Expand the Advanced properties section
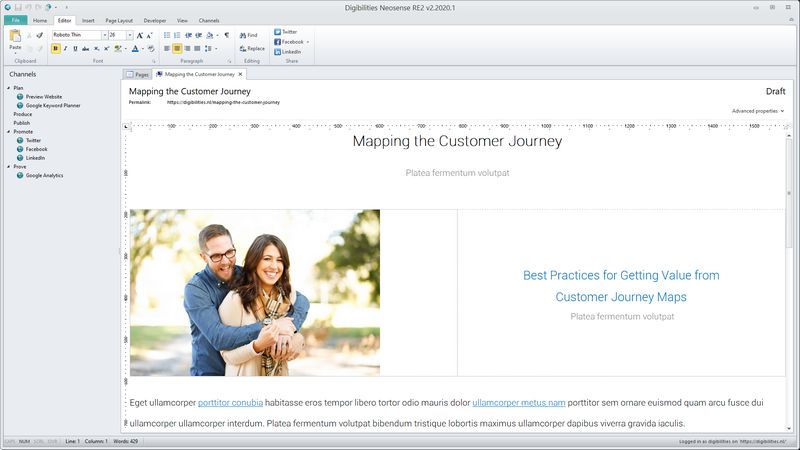Image resolution: width=800 pixels, height=450 pixels. [757, 111]
